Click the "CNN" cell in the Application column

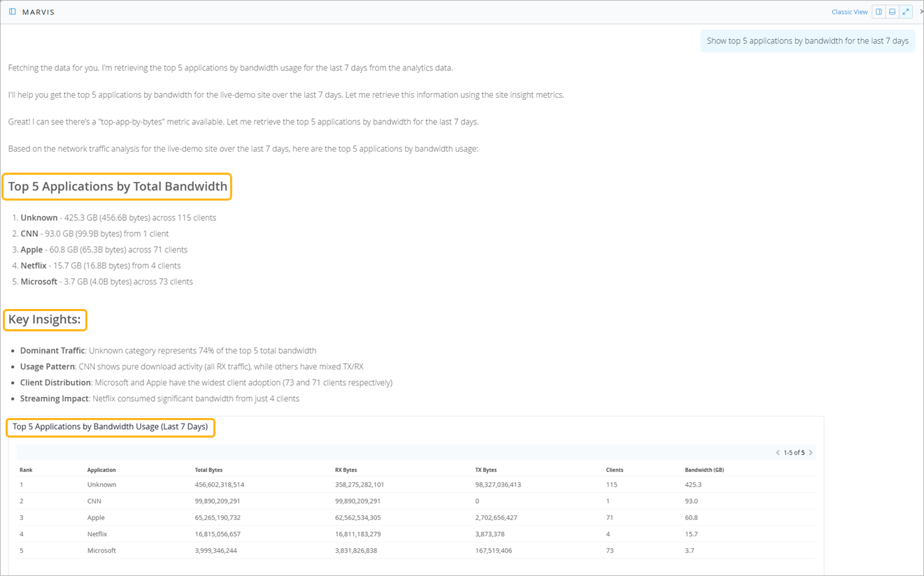[95, 501]
